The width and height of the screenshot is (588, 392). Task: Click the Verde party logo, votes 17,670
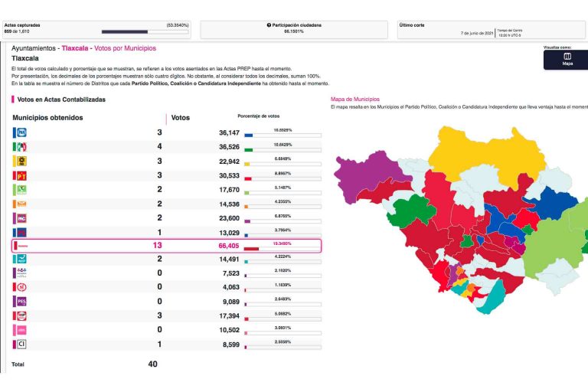coord(21,190)
